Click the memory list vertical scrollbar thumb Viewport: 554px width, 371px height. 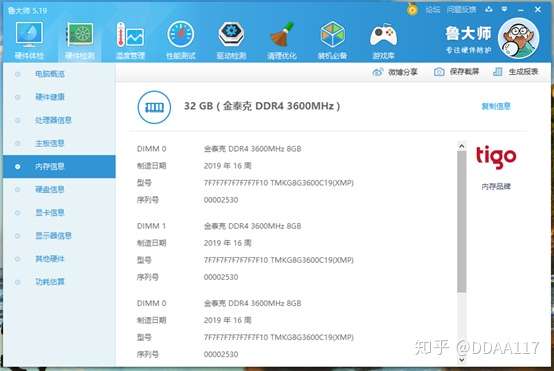pyautogui.click(x=461, y=222)
